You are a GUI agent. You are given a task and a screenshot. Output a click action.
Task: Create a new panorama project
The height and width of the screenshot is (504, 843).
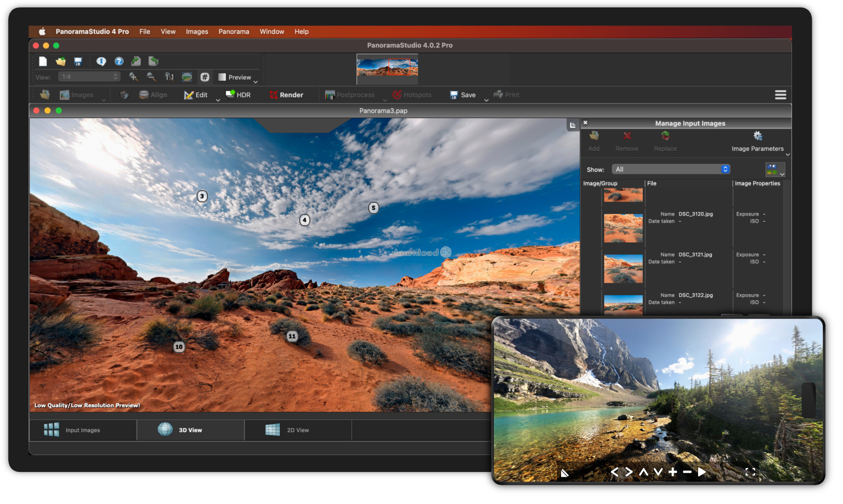(43, 61)
